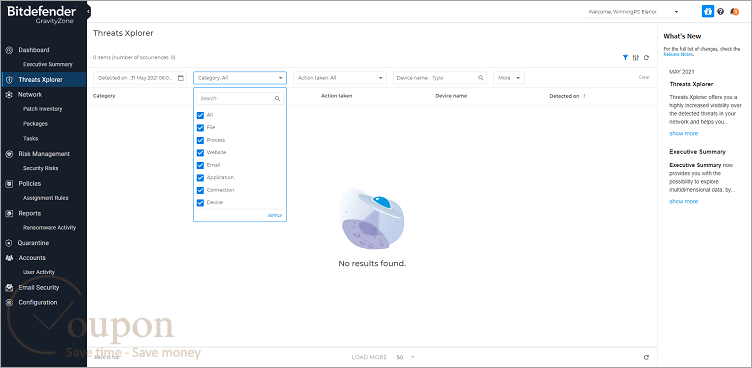Uncheck the Application category checkbox
This screenshot has height=368, width=752.
pos(200,178)
